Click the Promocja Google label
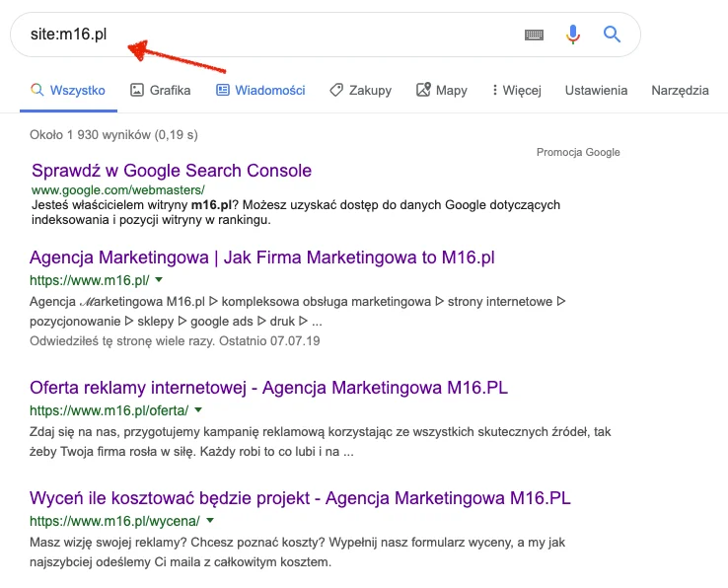 [x=578, y=152]
